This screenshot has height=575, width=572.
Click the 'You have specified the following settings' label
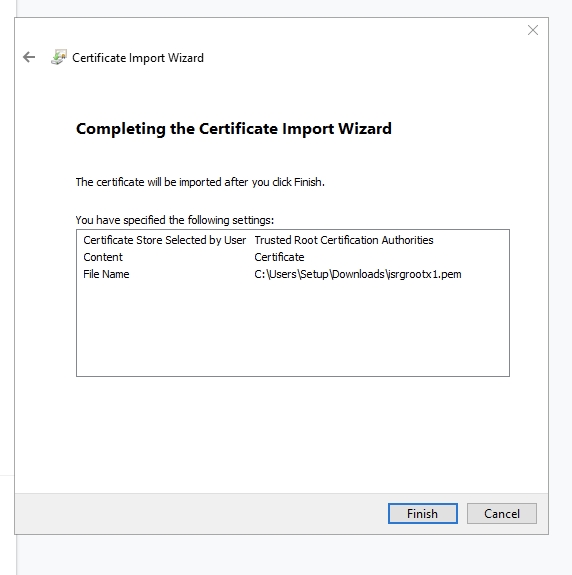click(175, 220)
